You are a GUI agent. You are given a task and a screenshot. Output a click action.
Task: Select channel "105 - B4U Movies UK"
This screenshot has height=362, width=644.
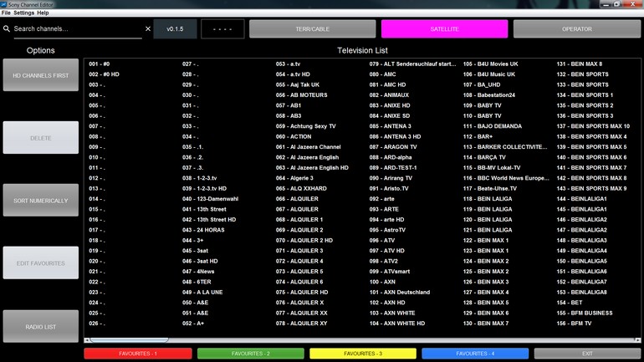coord(490,64)
